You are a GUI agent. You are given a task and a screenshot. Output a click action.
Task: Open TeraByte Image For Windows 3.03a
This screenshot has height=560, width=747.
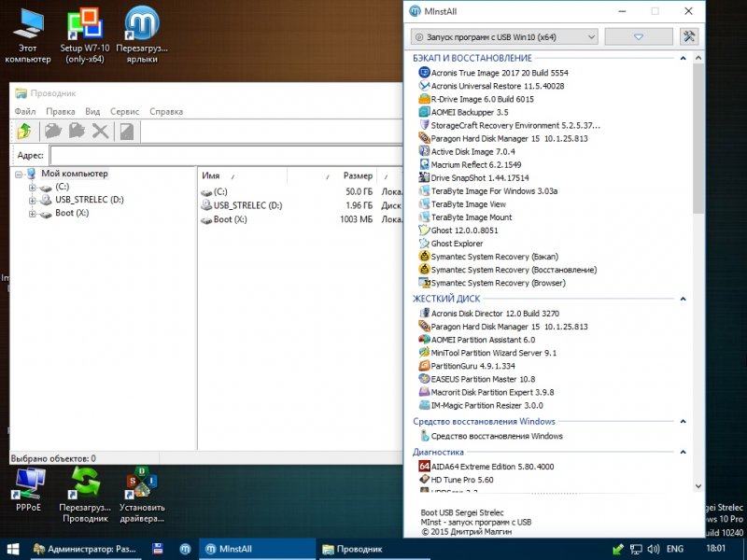point(487,191)
